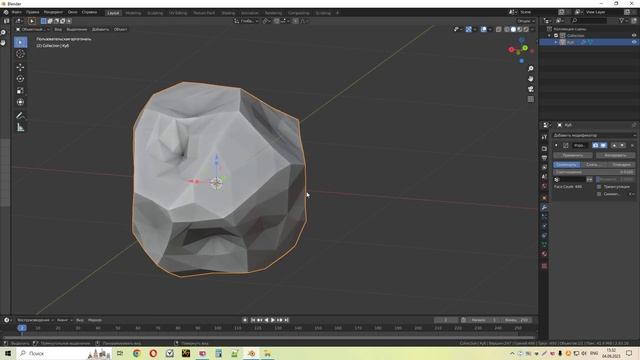
Task: Activate the 3D Cursor tool
Action: 20,54
